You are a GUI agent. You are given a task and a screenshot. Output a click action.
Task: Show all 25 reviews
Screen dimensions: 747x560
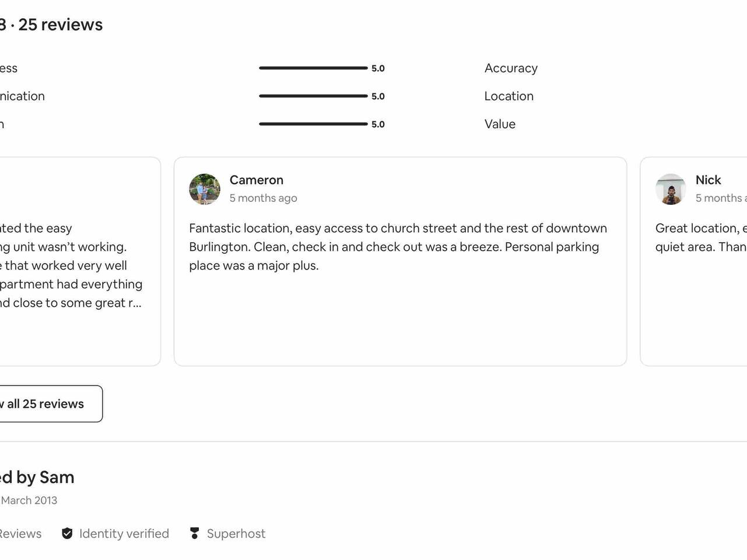coord(48,404)
